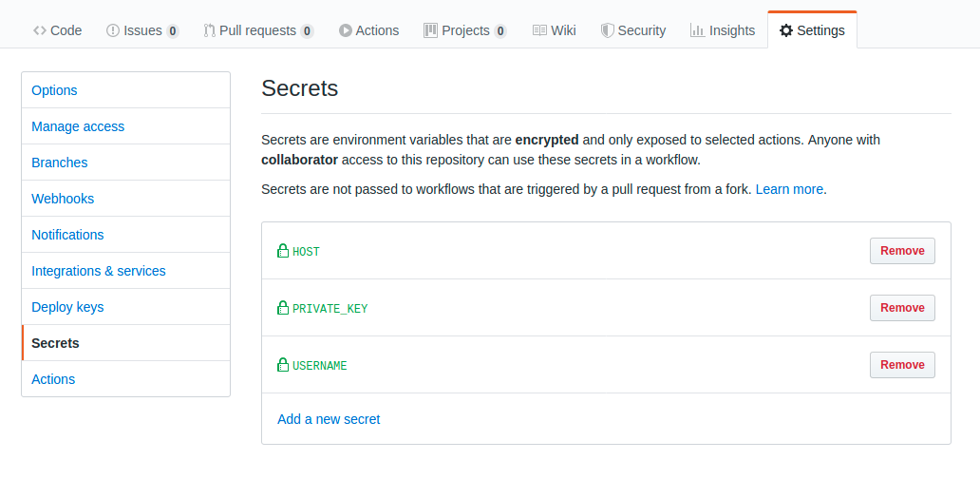Open Actions in the settings sidebar
This screenshot has height=479, width=980.
pos(125,379)
